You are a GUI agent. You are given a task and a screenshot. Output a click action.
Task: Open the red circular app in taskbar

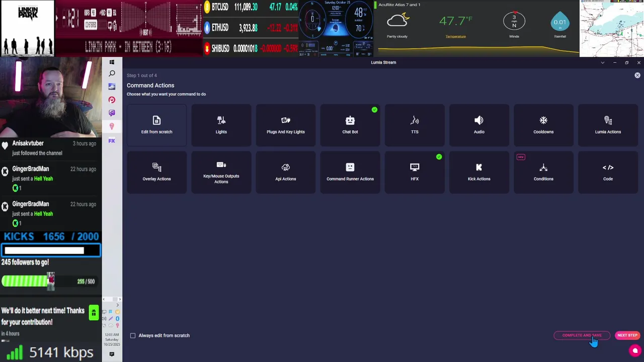(x=112, y=100)
